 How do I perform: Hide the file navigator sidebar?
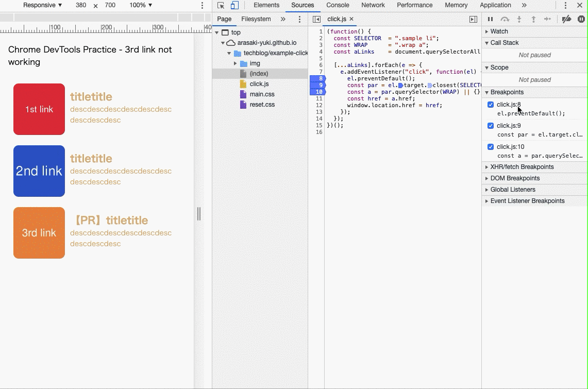coord(316,19)
